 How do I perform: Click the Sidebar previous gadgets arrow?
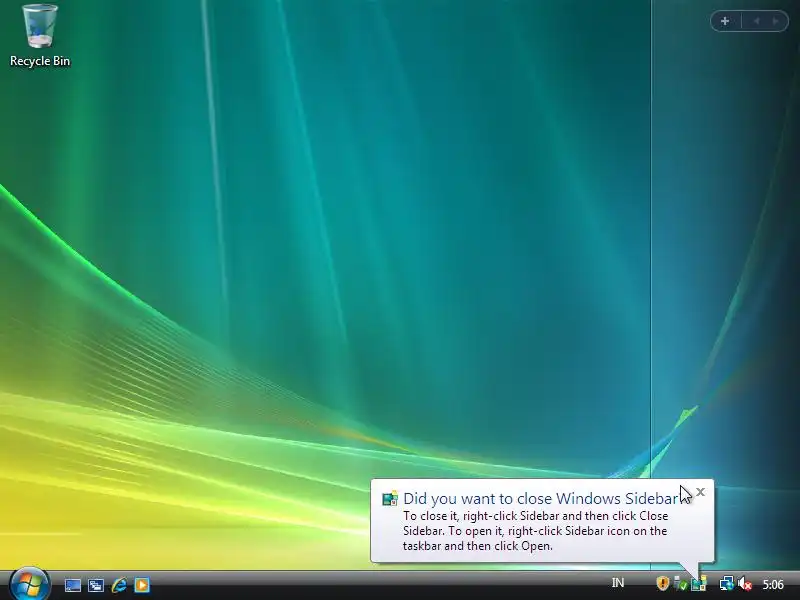pyautogui.click(x=757, y=21)
